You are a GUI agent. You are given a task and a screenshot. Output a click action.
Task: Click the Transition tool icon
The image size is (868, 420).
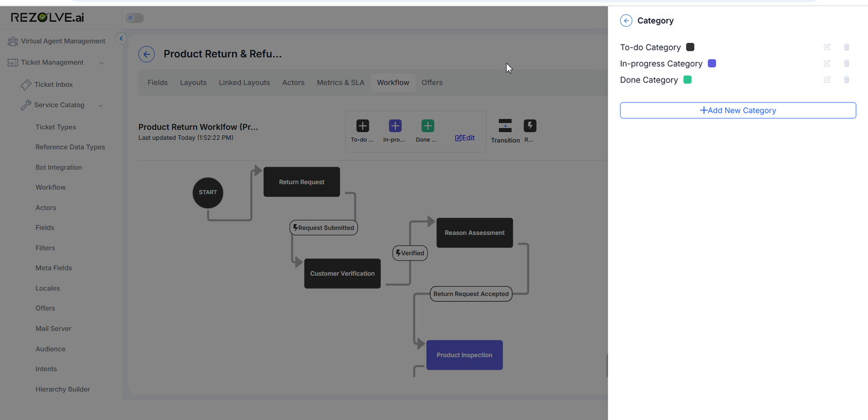click(505, 126)
